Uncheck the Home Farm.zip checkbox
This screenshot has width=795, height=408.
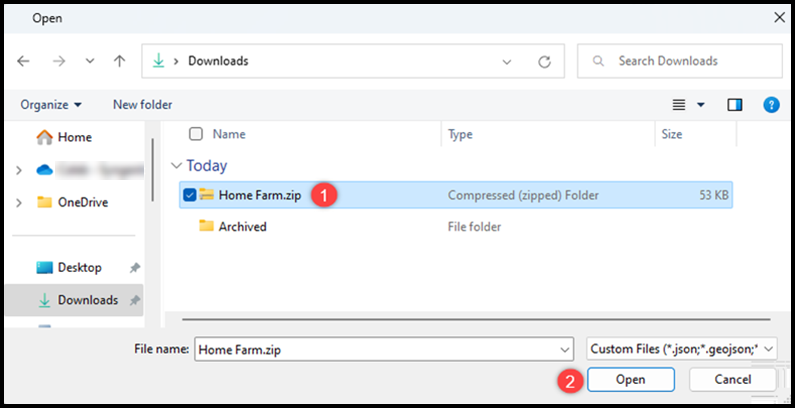[x=190, y=195]
